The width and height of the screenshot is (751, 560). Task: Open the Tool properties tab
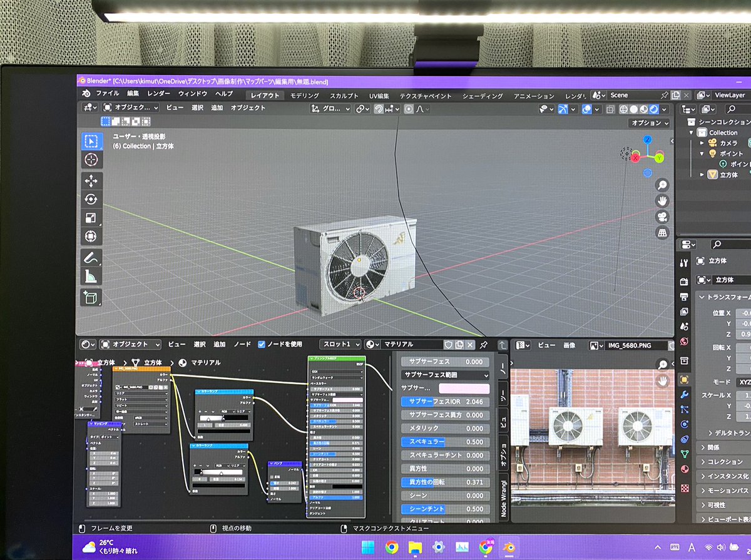point(684,263)
